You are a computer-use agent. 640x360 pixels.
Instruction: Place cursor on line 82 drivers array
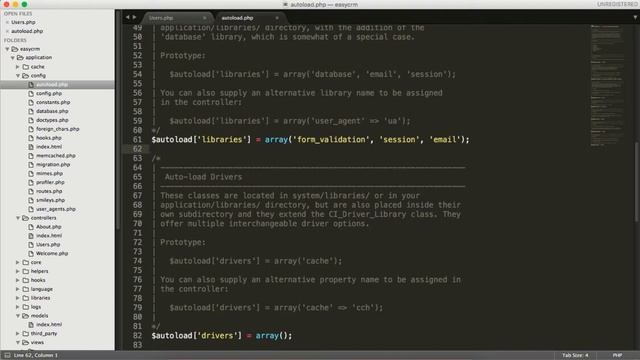coord(222,336)
